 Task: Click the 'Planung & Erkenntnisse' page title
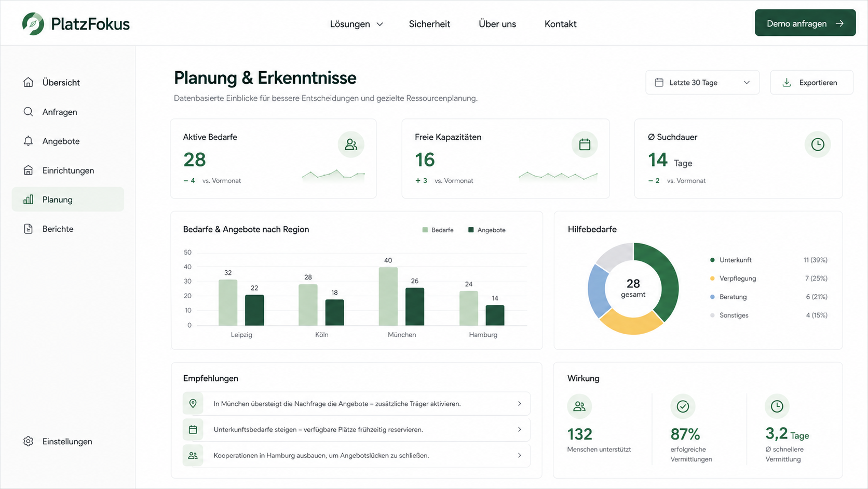(x=265, y=78)
